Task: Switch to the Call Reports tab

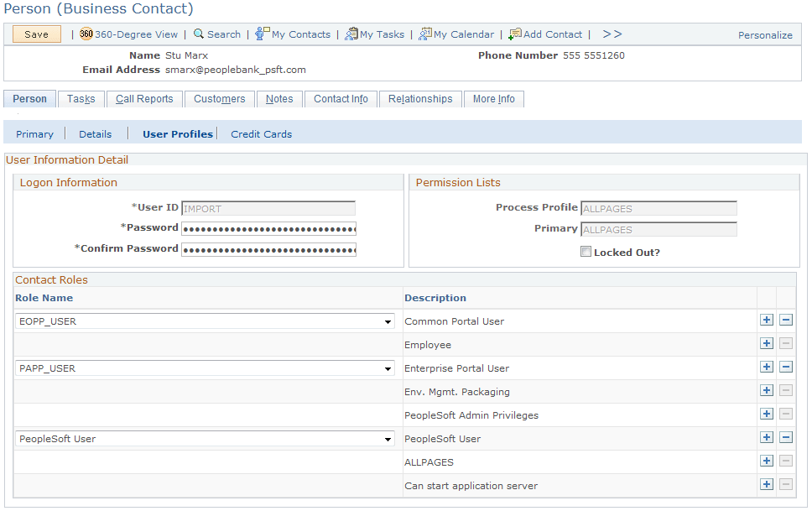Action: tap(144, 99)
